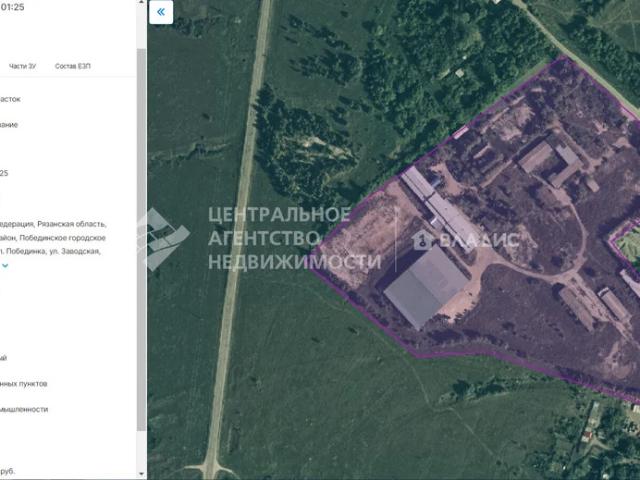Click the panel's vertical scrollbar thumb
Image resolution: width=640 pixels, height=480 pixels.
pyautogui.click(x=141, y=240)
